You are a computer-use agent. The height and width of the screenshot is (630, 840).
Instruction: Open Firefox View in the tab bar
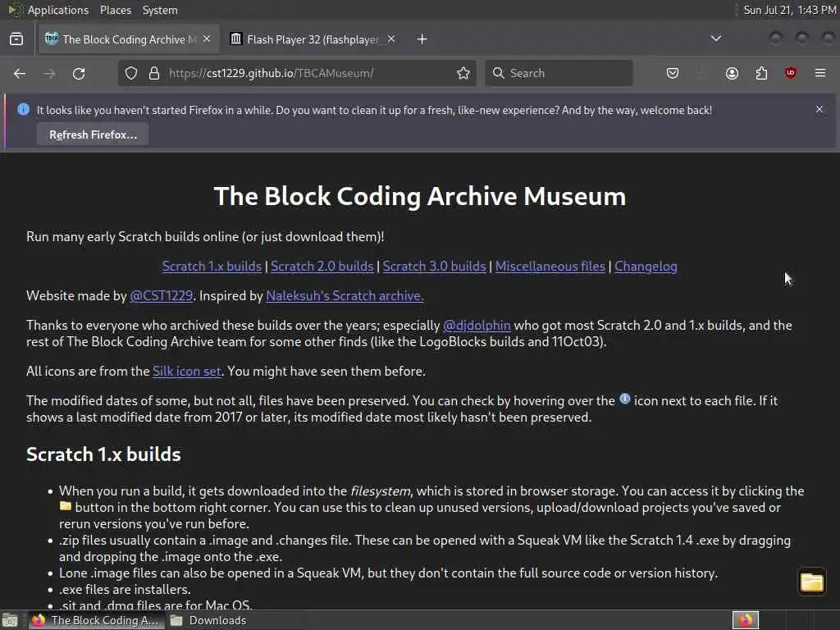pos(16,39)
